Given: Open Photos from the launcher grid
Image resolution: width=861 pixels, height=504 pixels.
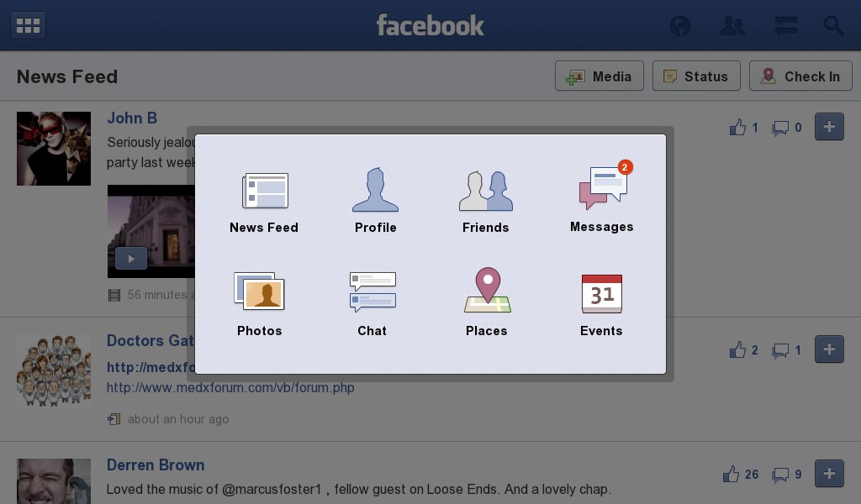Looking at the screenshot, I should pos(259,304).
